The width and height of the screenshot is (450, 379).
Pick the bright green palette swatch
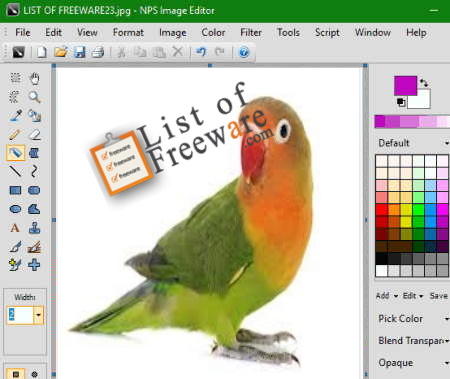tap(418, 209)
